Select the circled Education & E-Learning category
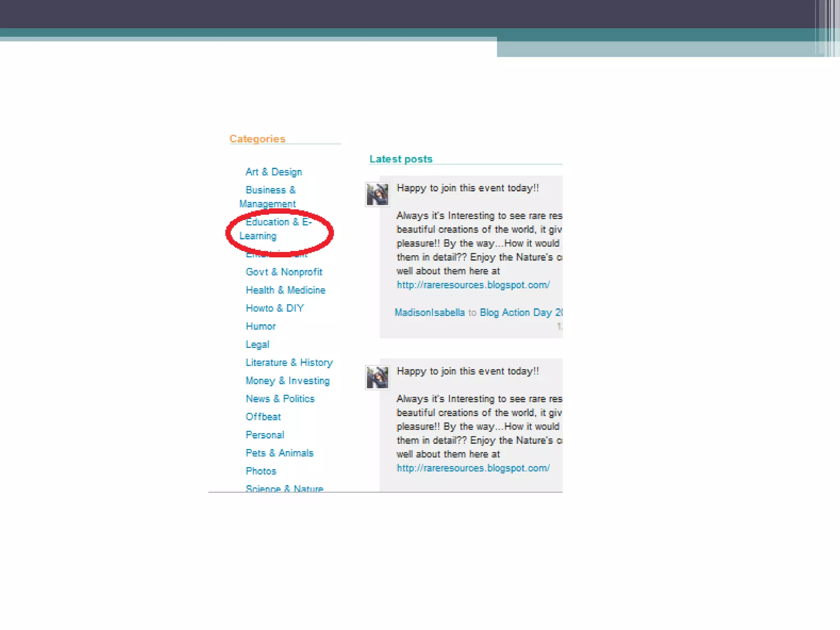Image resolution: width=840 pixels, height=630 pixels. [278, 222]
